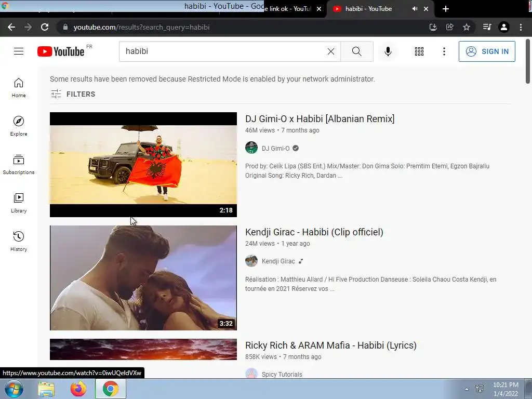Click the Spicy Tutorials channel name
Image resolution: width=532 pixels, height=399 pixels.
point(282,374)
